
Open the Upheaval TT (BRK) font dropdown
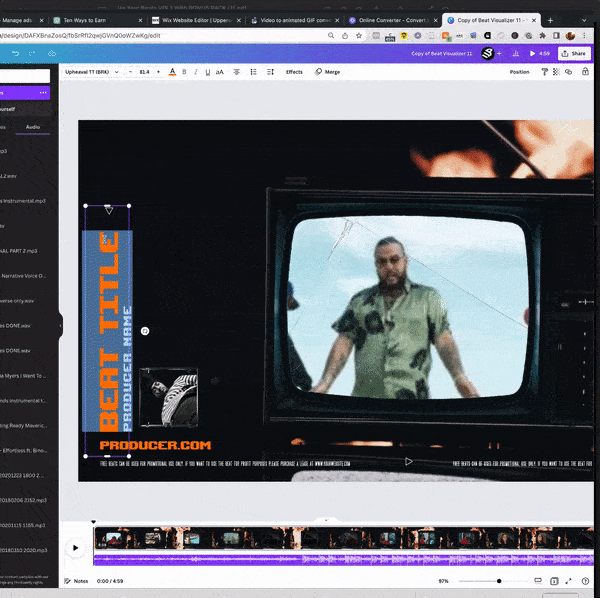pos(91,72)
